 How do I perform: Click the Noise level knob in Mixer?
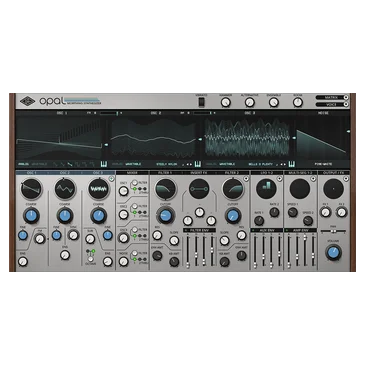point(123,262)
